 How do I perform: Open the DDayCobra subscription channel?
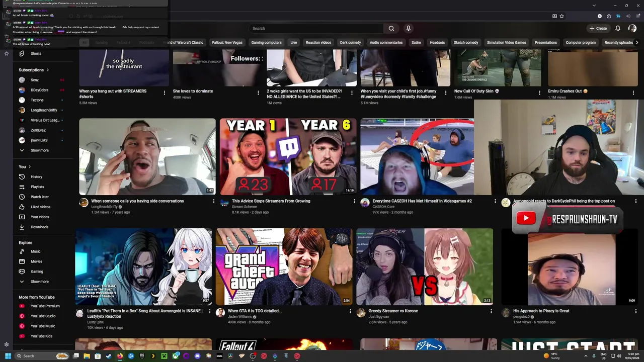pyautogui.click(x=40, y=90)
